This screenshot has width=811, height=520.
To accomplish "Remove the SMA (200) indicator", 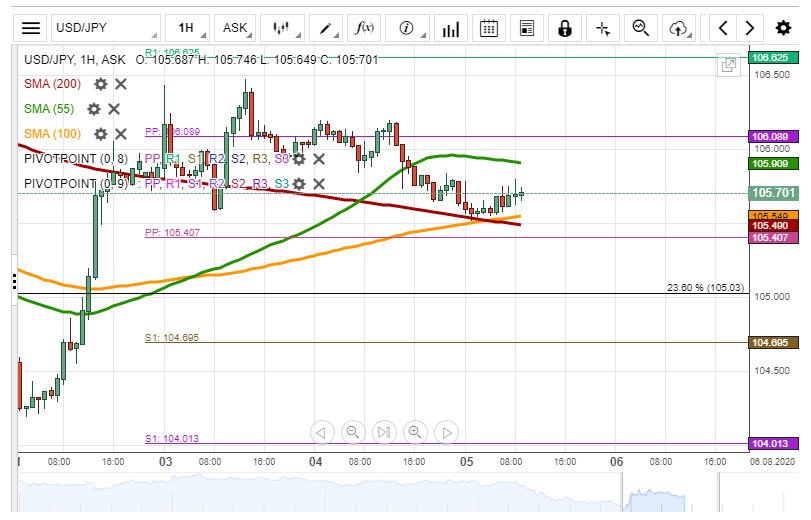I will point(121,84).
